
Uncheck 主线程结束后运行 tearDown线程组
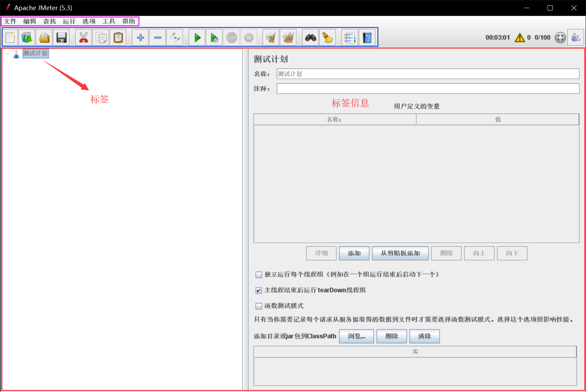[x=259, y=290]
